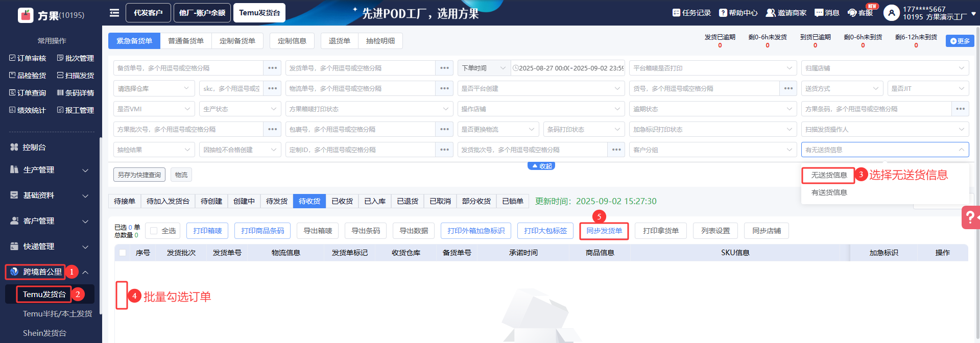980x343 pixels.
Task: Toggle the table header select-all checkbox
Action: 123,253
